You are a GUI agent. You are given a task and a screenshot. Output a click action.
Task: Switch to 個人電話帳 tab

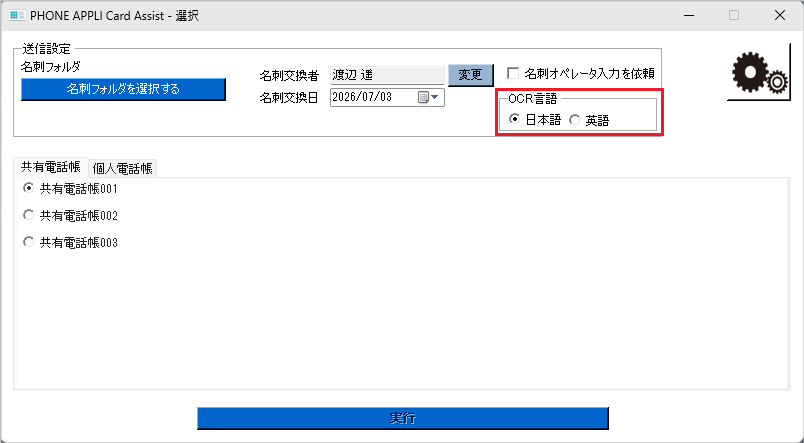[x=123, y=168]
